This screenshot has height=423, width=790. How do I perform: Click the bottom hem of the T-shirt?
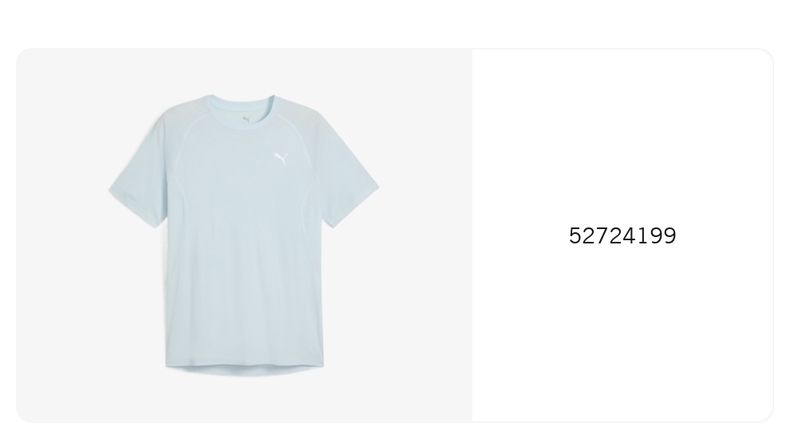(x=245, y=370)
